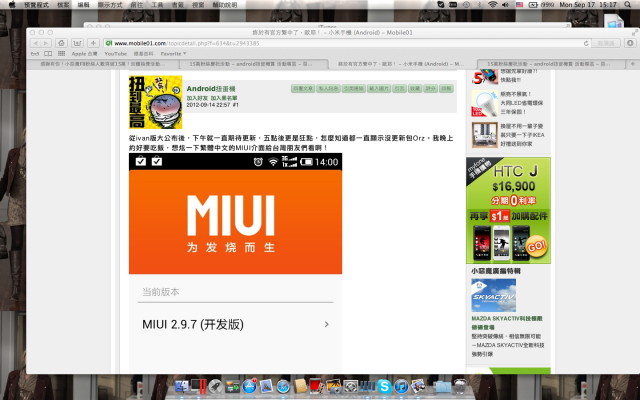Screen dimensions: 640x400
Task: Open the Trash in the Dock
Action: pyautogui.click(x=460, y=386)
